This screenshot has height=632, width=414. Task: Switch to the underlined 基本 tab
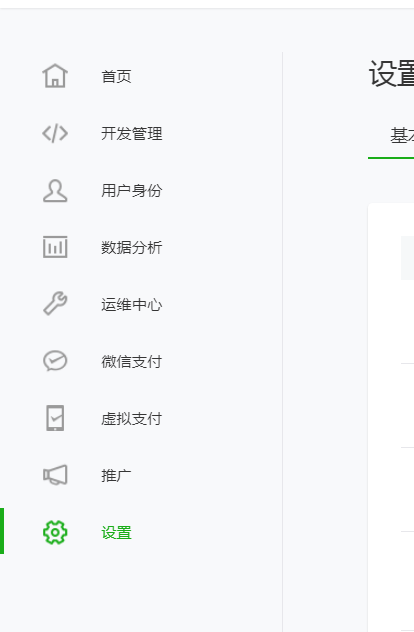tap(402, 135)
